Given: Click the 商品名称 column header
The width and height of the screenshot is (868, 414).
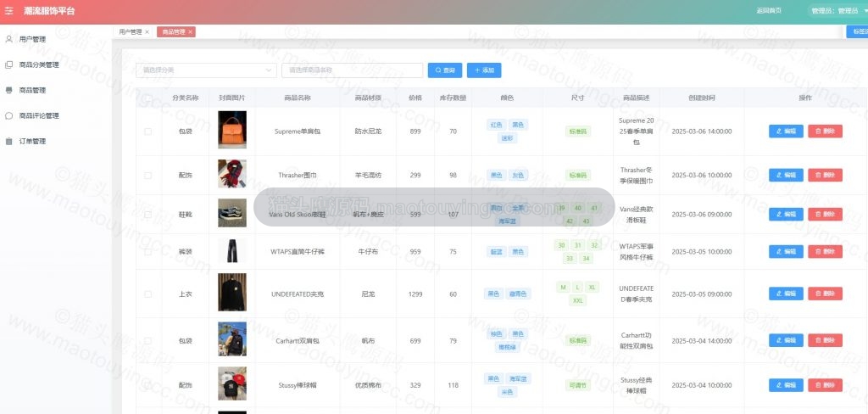Looking at the screenshot, I should (x=298, y=98).
